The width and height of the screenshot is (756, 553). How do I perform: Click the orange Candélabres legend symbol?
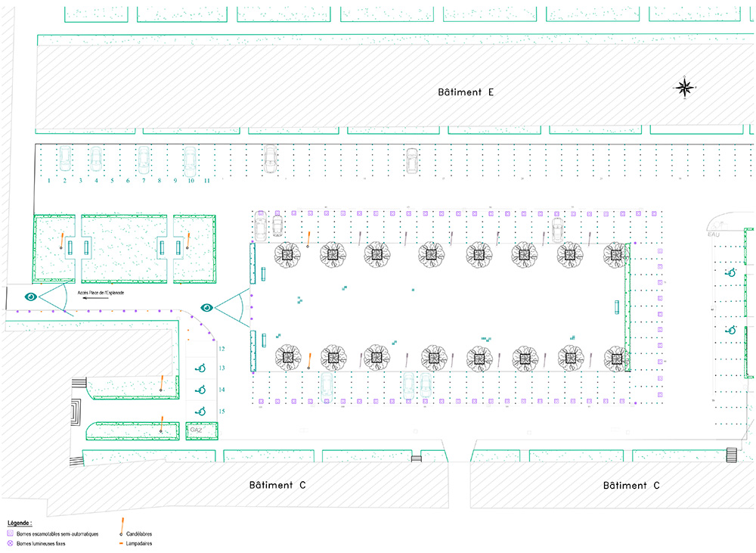[122, 527]
